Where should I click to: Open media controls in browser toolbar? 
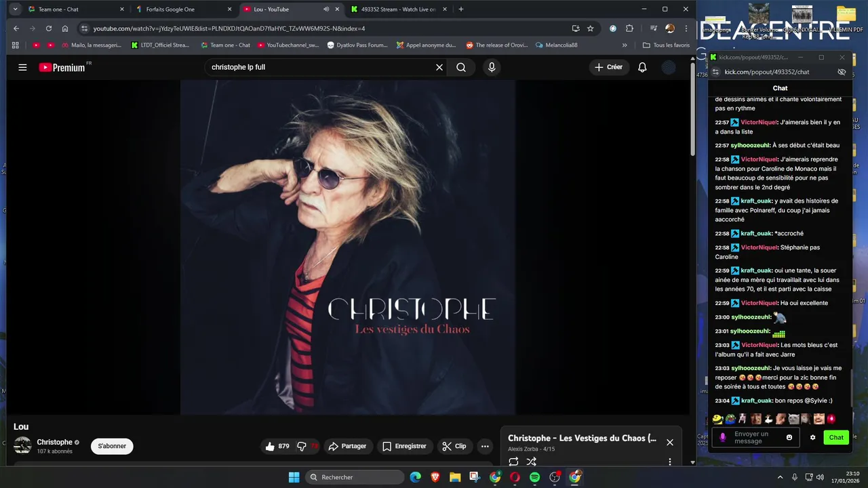(x=654, y=28)
